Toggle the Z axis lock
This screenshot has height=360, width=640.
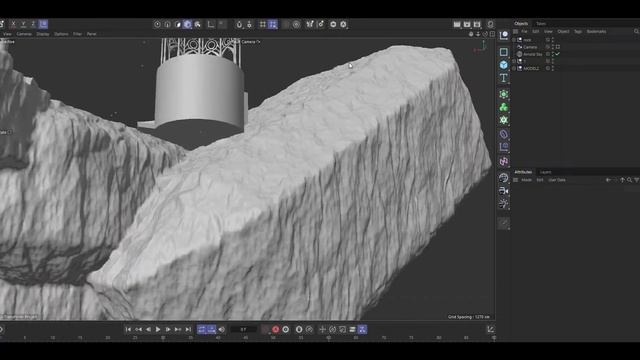33,24
